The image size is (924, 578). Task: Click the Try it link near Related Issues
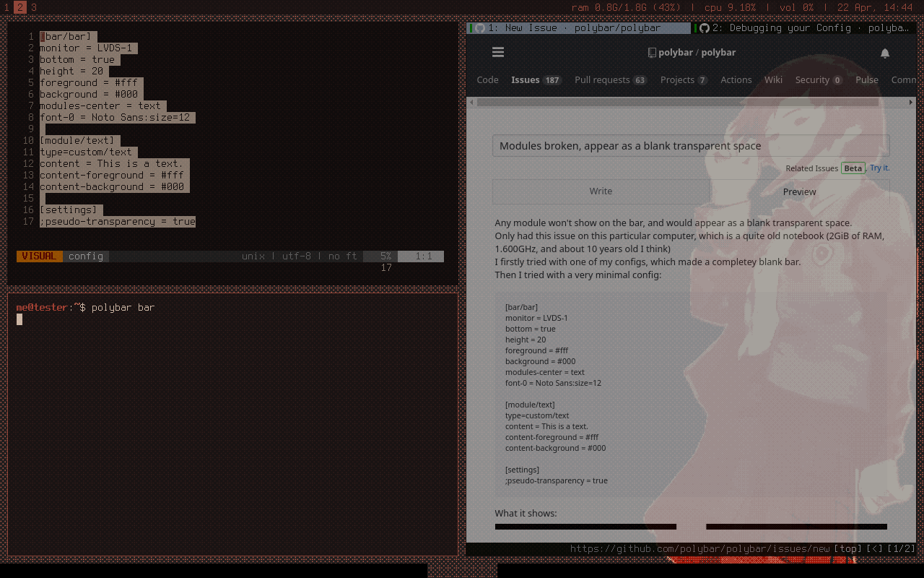pyautogui.click(x=878, y=168)
